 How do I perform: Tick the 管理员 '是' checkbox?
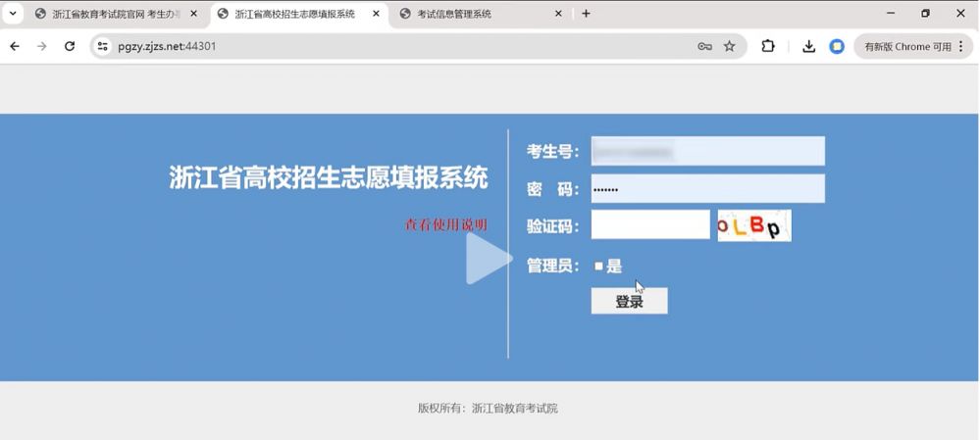click(599, 266)
